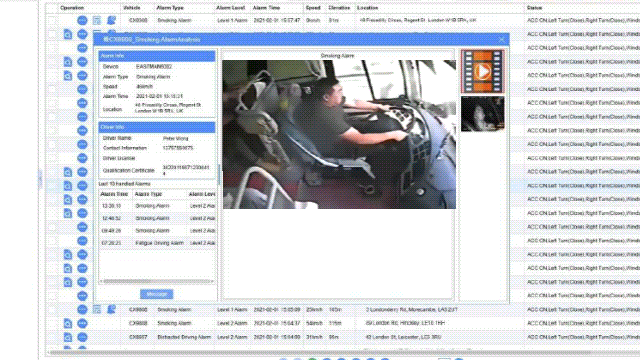Viewport: 640px width, 360px height.
Task: Sort by the main table Alarm Level header
Action: pyautogui.click(x=231, y=8)
